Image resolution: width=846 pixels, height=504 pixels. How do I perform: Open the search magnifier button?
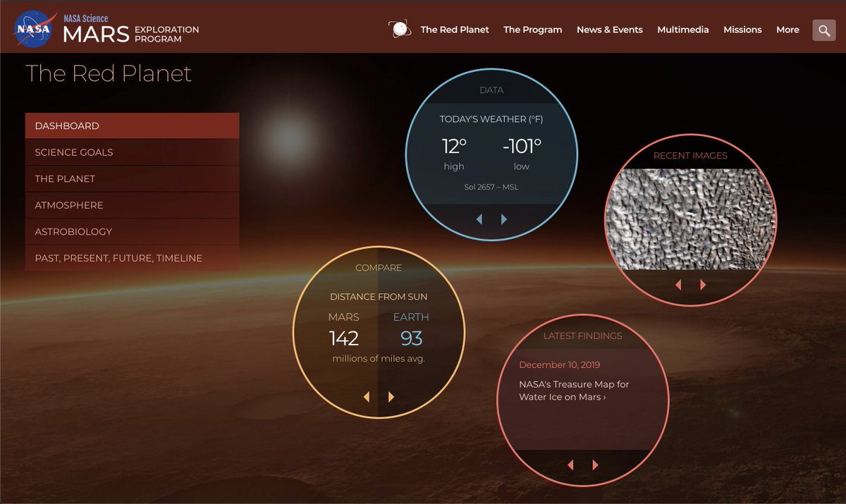[x=824, y=30]
